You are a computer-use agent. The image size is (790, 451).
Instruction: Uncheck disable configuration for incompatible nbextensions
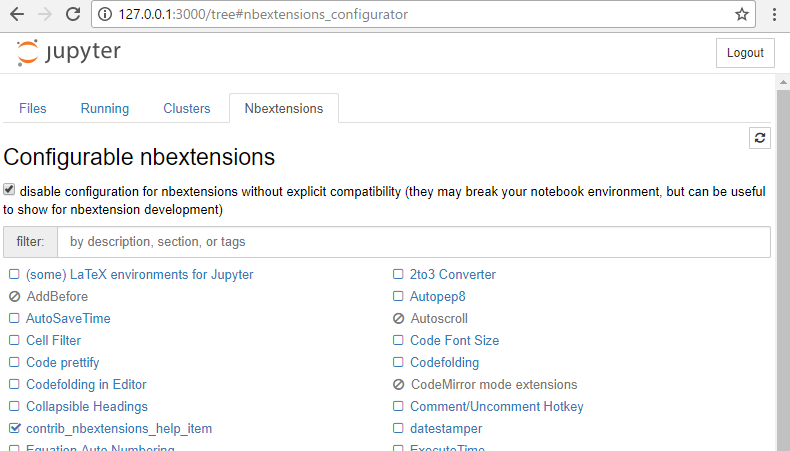pos(9,190)
